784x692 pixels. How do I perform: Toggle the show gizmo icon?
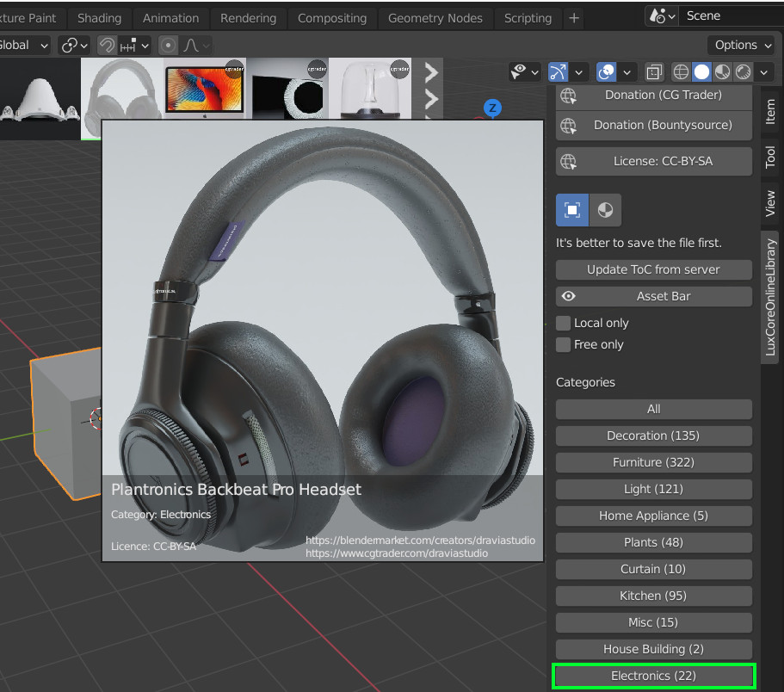click(559, 72)
